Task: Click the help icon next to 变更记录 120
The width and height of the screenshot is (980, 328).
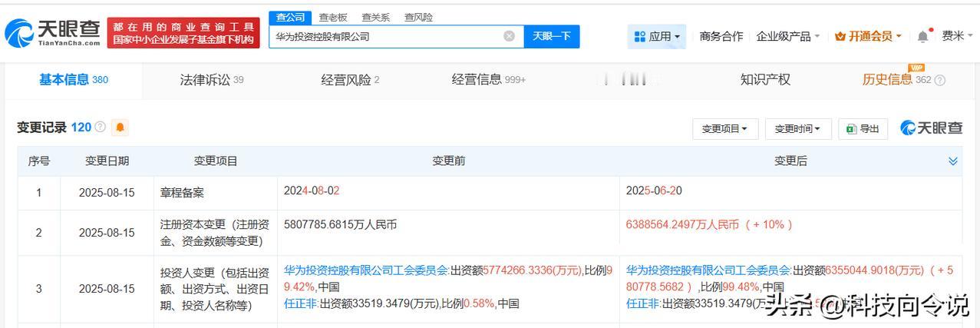Action: pos(100,128)
